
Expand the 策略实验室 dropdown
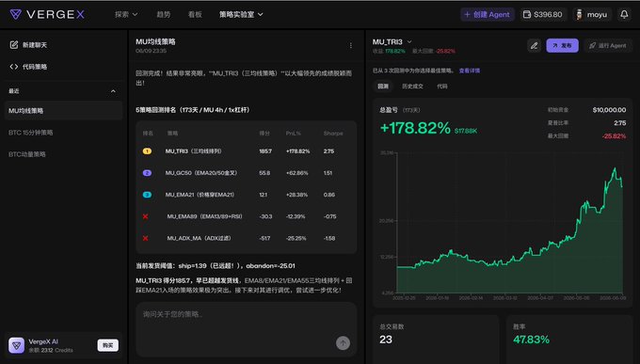[x=241, y=14]
